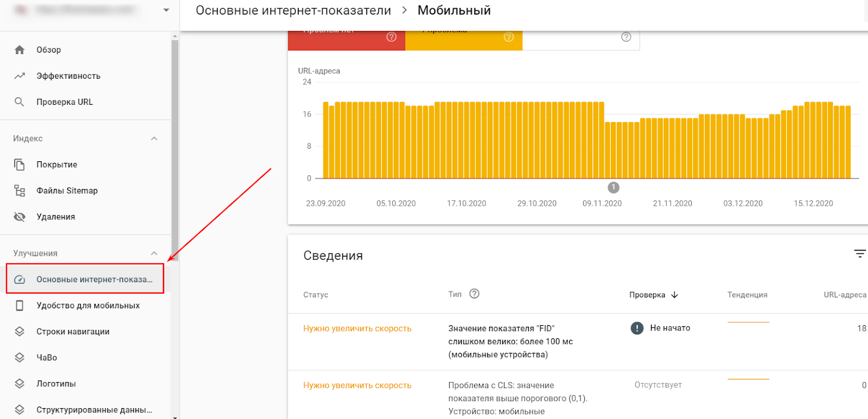This screenshot has width=868, height=419.
Task: Click the Отсутствует status text
Action: coord(658,385)
